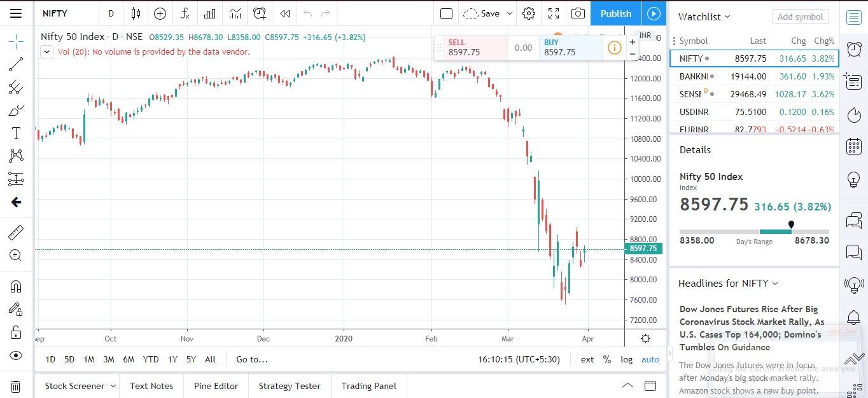Screen dimensions: 868x398
Task: Remove drawings with trash icon
Action: (16, 387)
